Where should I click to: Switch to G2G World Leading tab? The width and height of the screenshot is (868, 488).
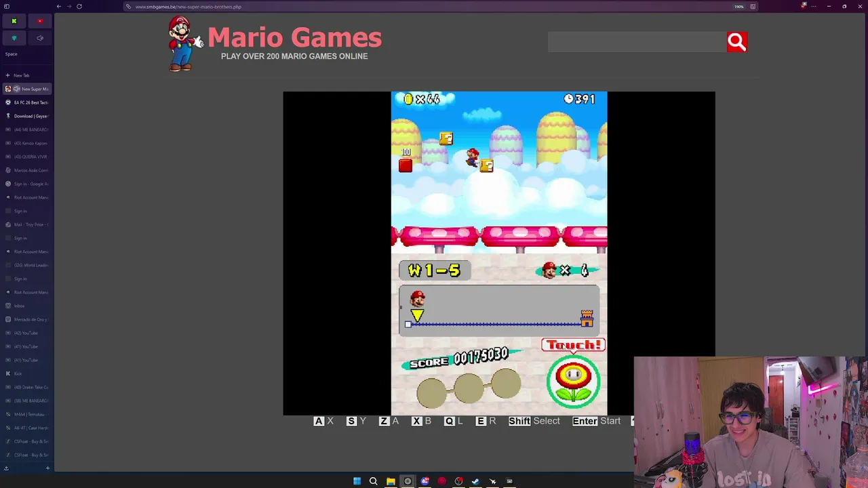[x=26, y=265]
